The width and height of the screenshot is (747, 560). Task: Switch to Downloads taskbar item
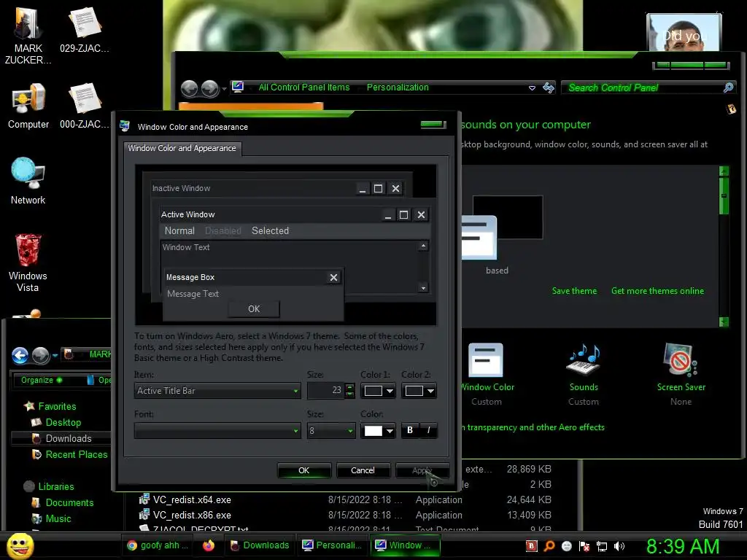pos(259,545)
